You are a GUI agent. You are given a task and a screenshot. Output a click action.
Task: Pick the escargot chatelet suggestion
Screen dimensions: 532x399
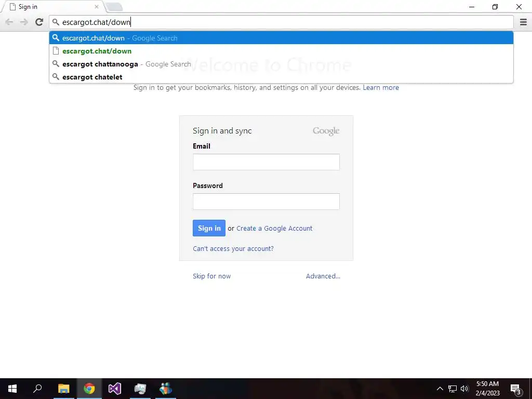point(281,77)
